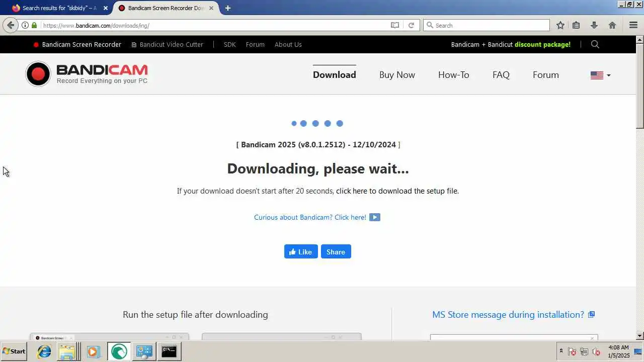Click the Forum link in the top black bar

[x=255, y=44]
